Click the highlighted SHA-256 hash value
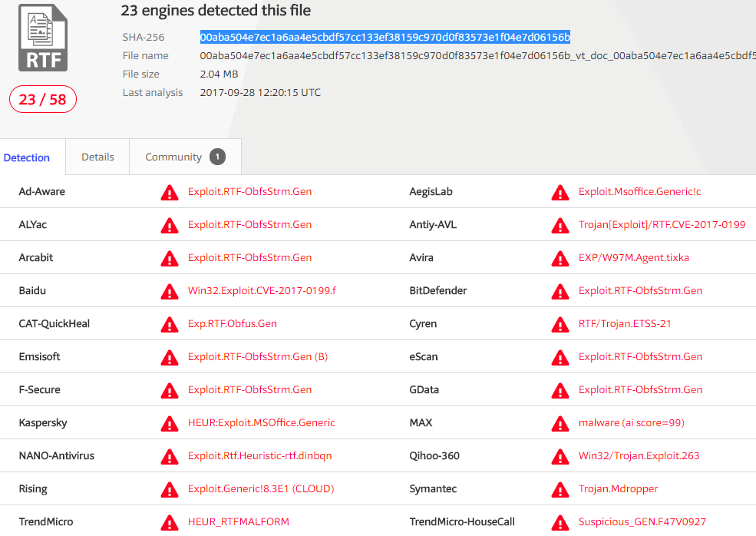 pos(385,37)
